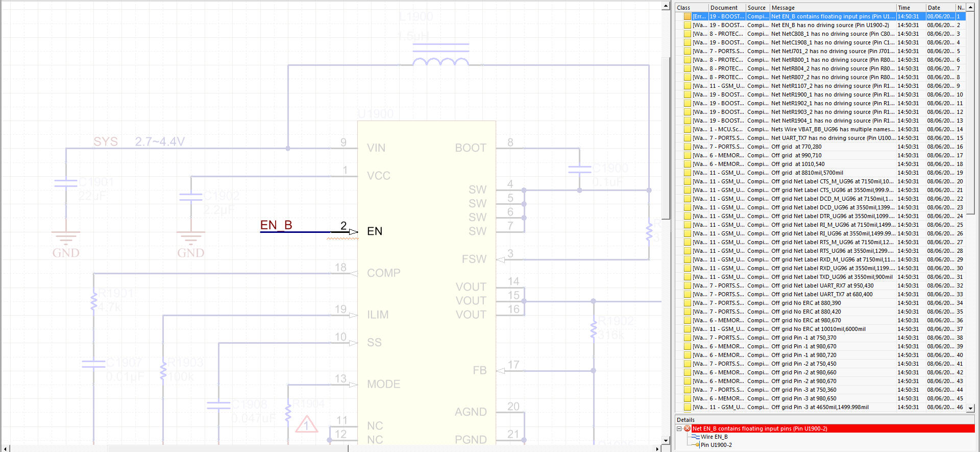Click the ILIM pin name inside U1900
This screenshot has height=452, width=980.
tap(378, 315)
